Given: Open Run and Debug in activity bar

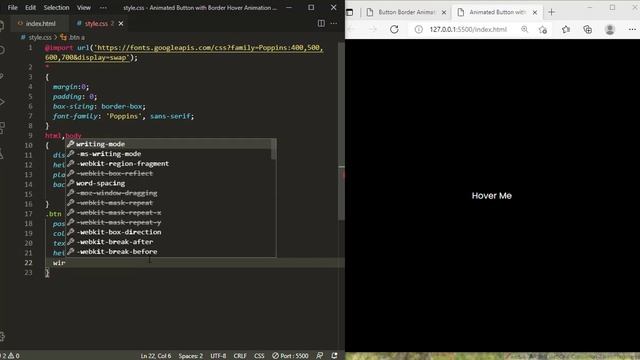Looking at the screenshot, I should pyautogui.click(x=2, y=102).
